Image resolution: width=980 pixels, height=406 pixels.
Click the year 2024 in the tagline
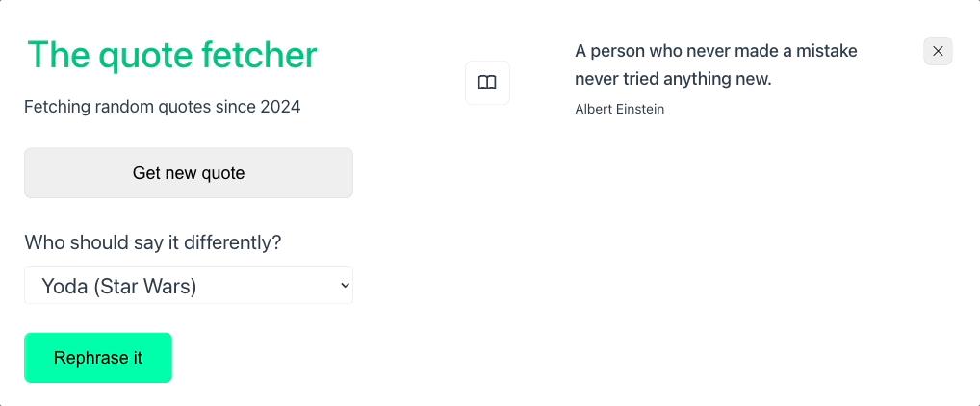click(281, 107)
